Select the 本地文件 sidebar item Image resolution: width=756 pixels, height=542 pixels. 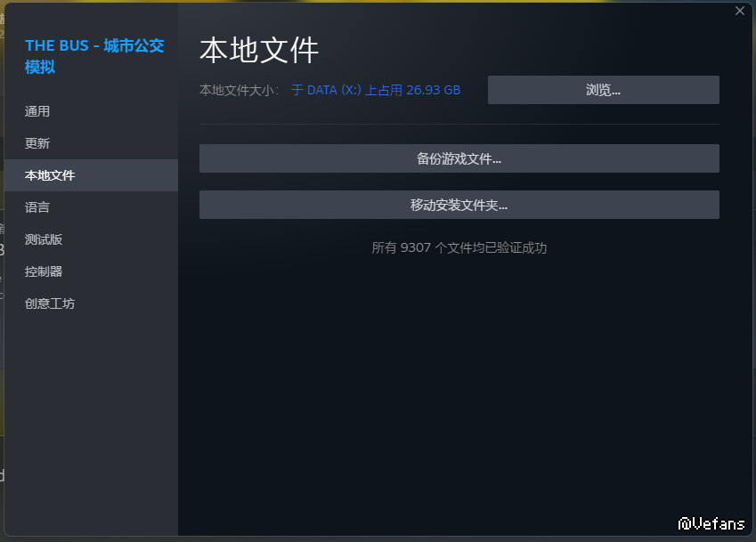pos(50,175)
